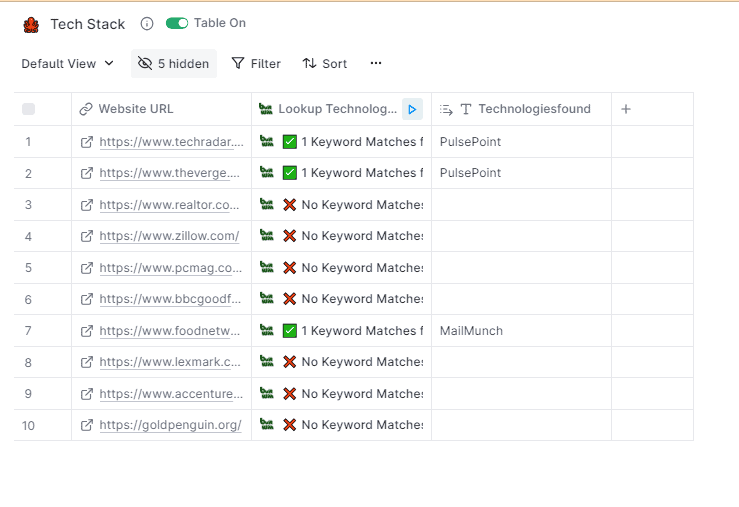Toggle the Table On switch off
This screenshot has height=507, width=739.
click(x=177, y=23)
